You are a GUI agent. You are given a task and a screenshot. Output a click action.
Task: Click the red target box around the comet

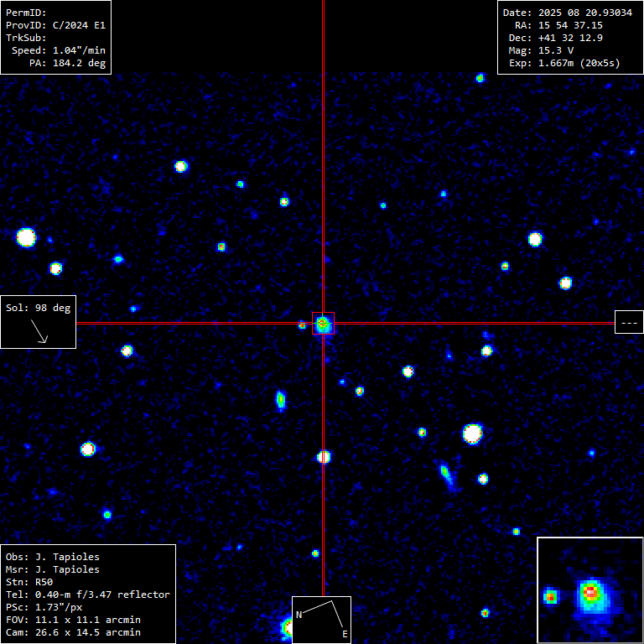[x=323, y=323]
